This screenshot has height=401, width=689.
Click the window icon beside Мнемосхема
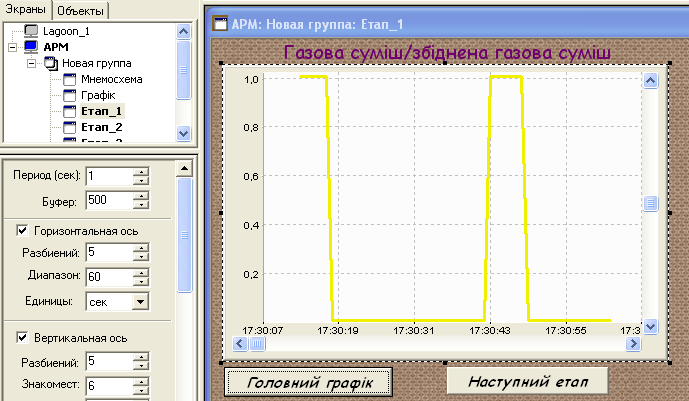[x=69, y=79]
